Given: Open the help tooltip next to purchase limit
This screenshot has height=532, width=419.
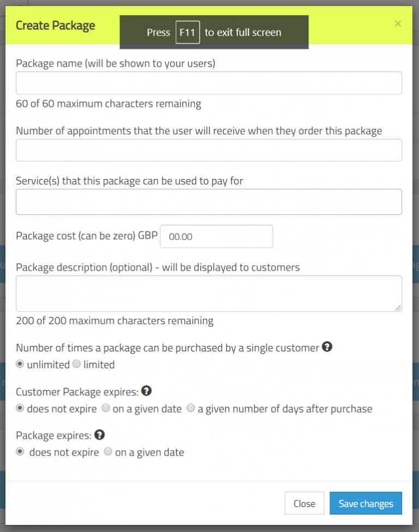Looking at the screenshot, I should coord(327,347).
